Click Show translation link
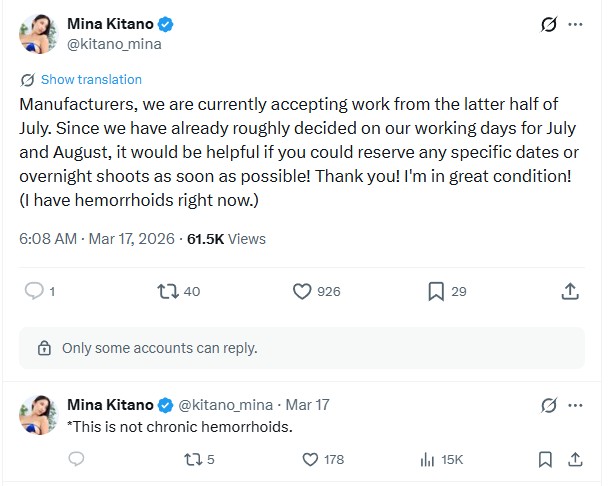This screenshot has height=486, width=609. (91, 79)
